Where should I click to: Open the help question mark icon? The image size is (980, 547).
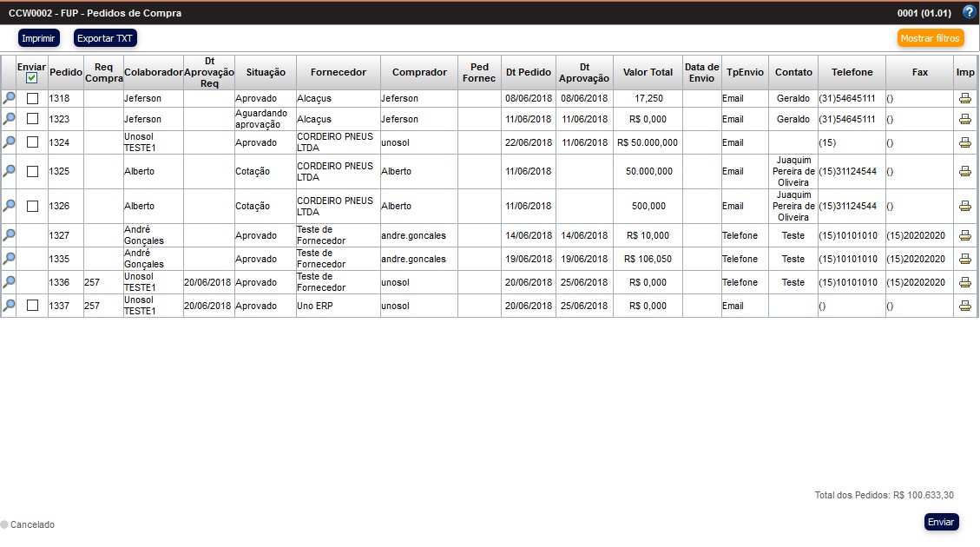point(969,13)
